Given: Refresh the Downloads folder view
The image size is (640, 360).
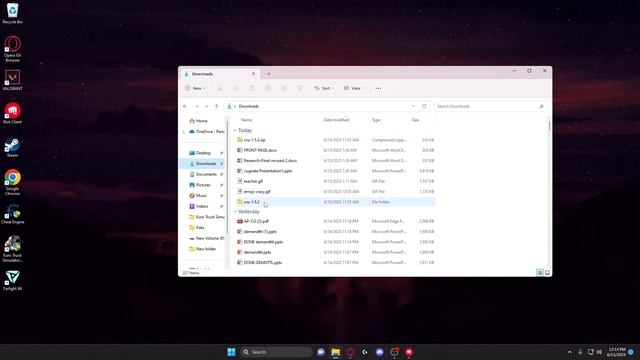Looking at the screenshot, I should coord(424,106).
